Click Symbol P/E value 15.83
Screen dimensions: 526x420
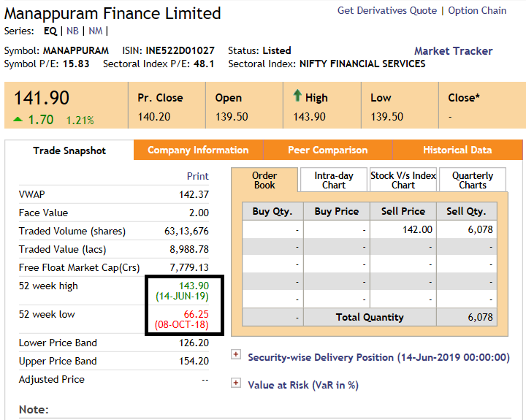click(76, 64)
